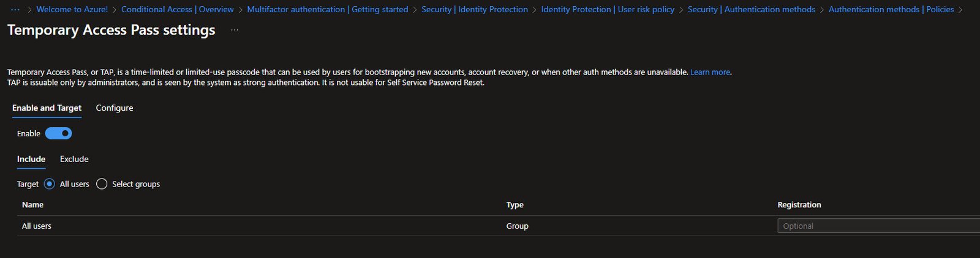Open the Exclude tab

point(74,159)
